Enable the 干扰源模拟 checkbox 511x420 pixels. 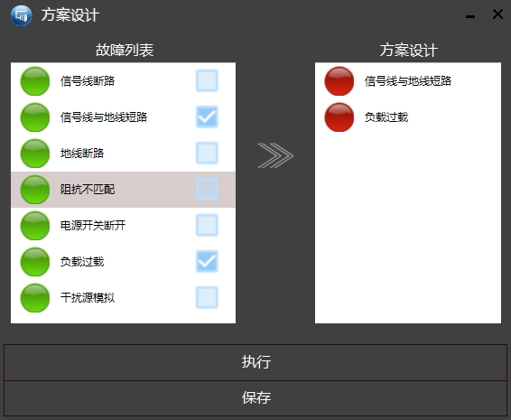(207, 297)
